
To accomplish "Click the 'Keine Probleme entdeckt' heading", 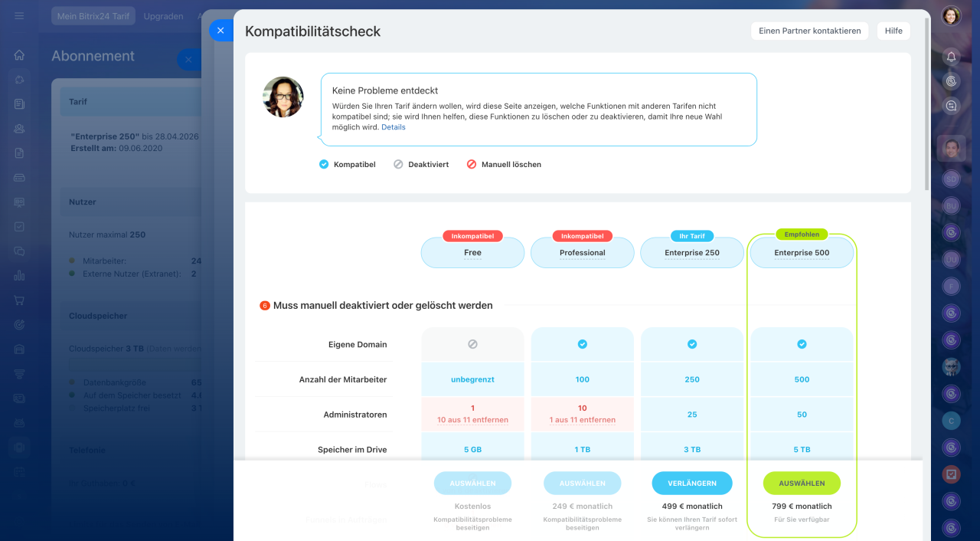I will click(x=385, y=90).
